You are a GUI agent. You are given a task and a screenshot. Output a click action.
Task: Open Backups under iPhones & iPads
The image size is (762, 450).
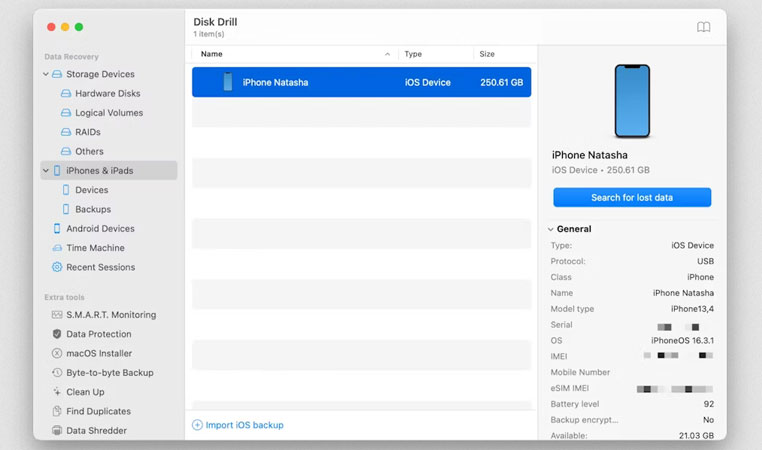tap(93, 209)
